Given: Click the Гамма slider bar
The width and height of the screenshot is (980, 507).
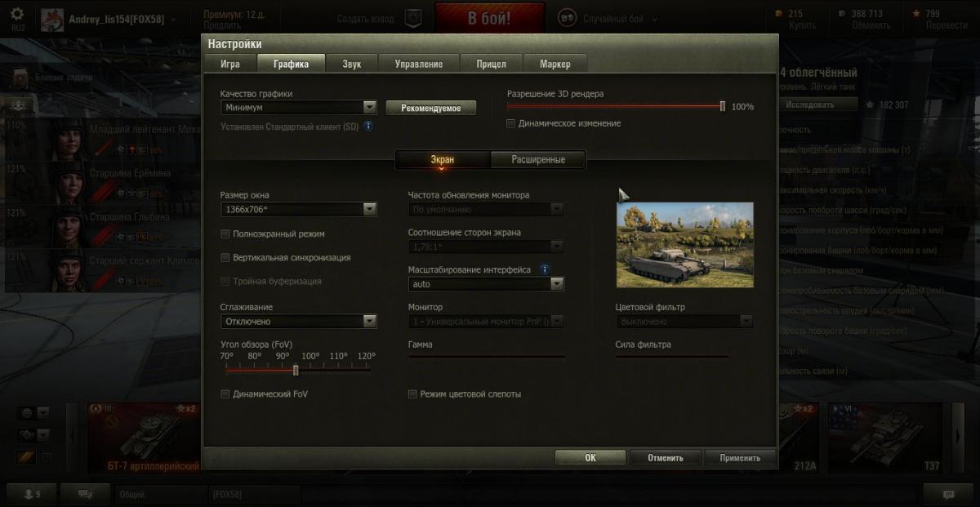Looking at the screenshot, I should pyautogui.click(x=486, y=356).
